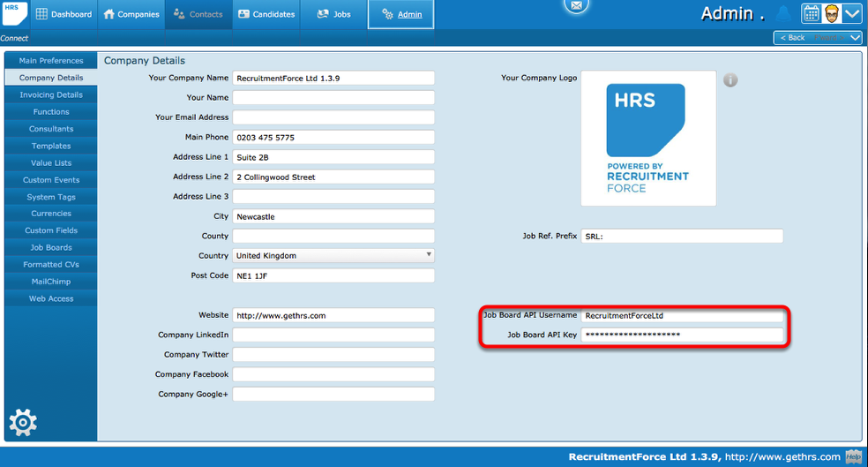Click the Company Twitter field
The image size is (868, 467).
click(333, 355)
